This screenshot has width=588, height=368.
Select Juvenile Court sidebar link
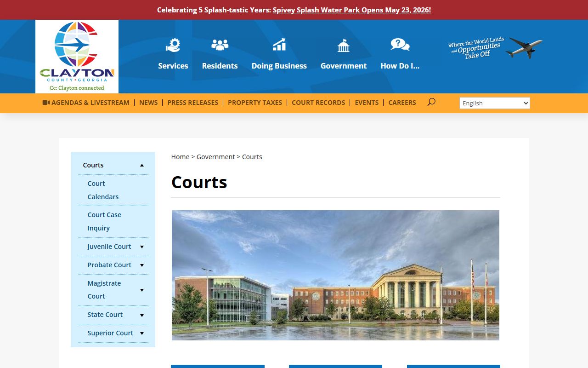point(109,247)
